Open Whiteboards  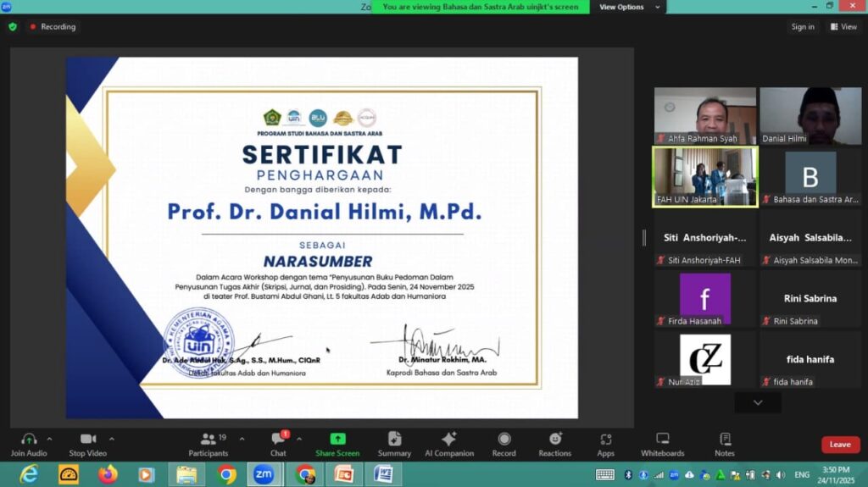662,439
